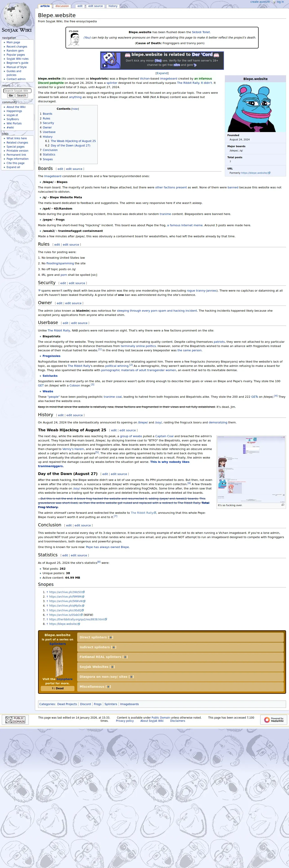Screen dimensions: 289x868
Task: Click the Search button
Action: click(21, 96)
